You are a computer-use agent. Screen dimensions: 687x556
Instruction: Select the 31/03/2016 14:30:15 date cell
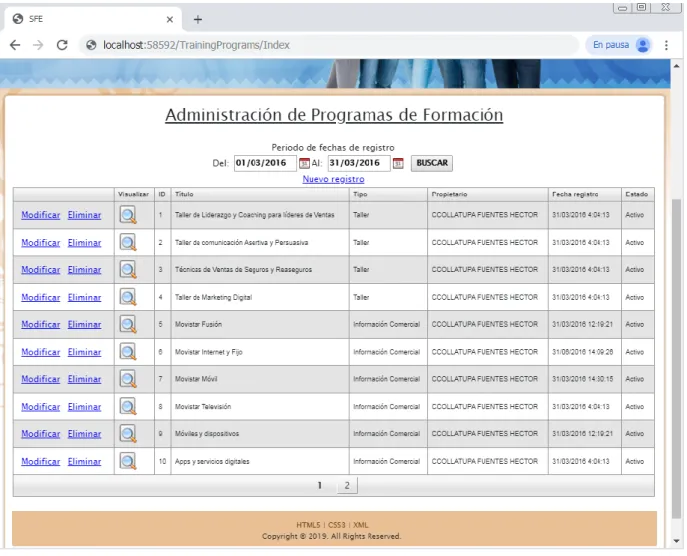tap(584, 379)
